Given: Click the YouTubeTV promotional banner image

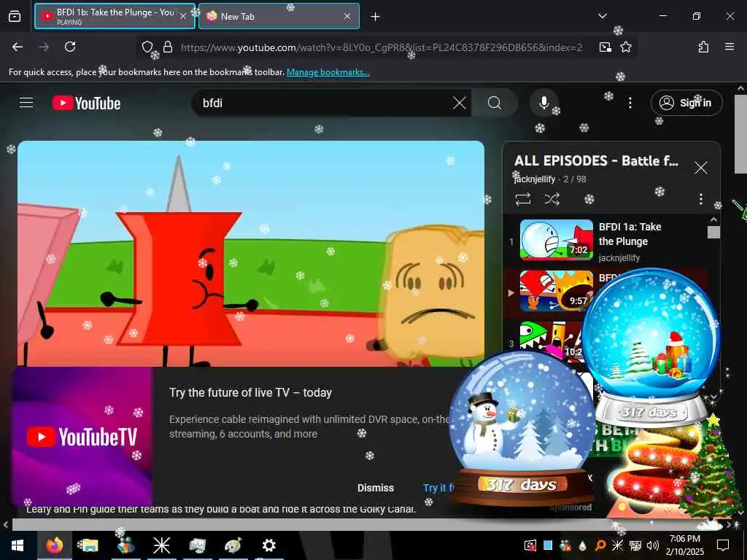Looking at the screenshot, I should pyautogui.click(x=82, y=436).
